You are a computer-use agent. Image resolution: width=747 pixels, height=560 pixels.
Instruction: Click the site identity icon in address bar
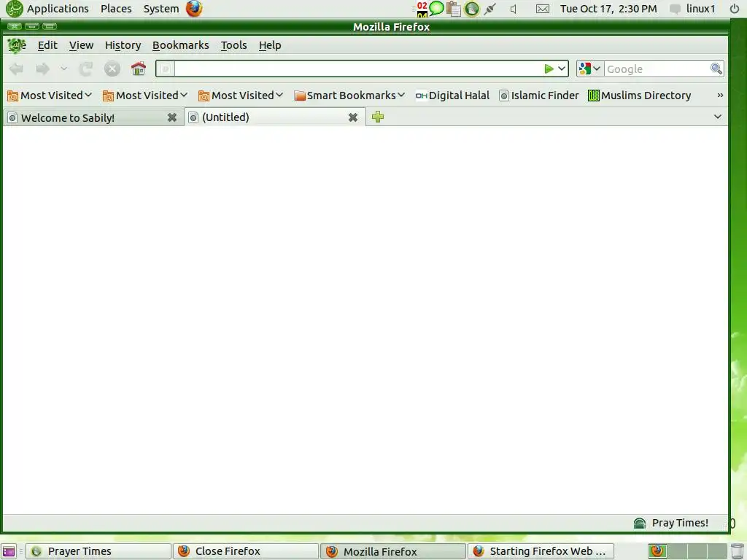(x=166, y=69)
